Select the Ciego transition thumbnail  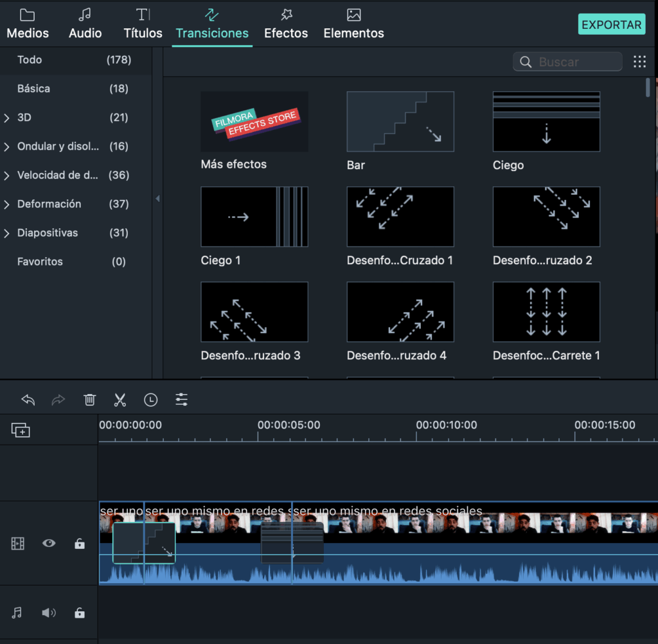pos(546,121)
